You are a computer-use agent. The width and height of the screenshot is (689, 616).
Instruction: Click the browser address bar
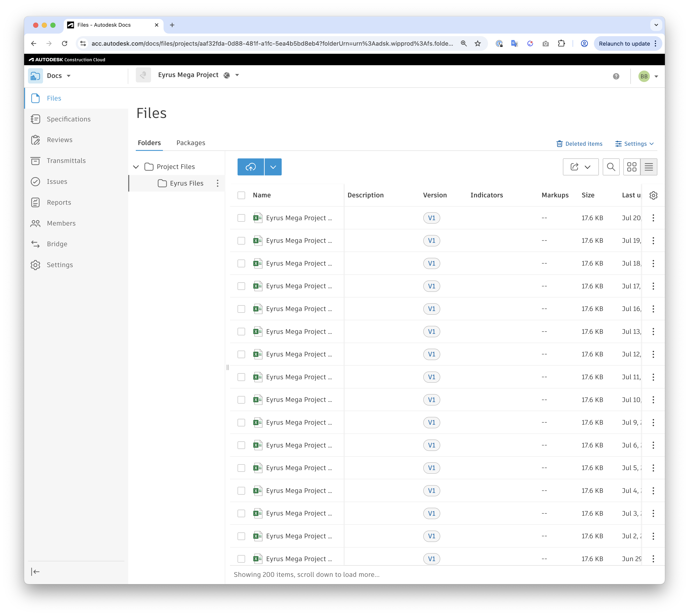point(272,44)
